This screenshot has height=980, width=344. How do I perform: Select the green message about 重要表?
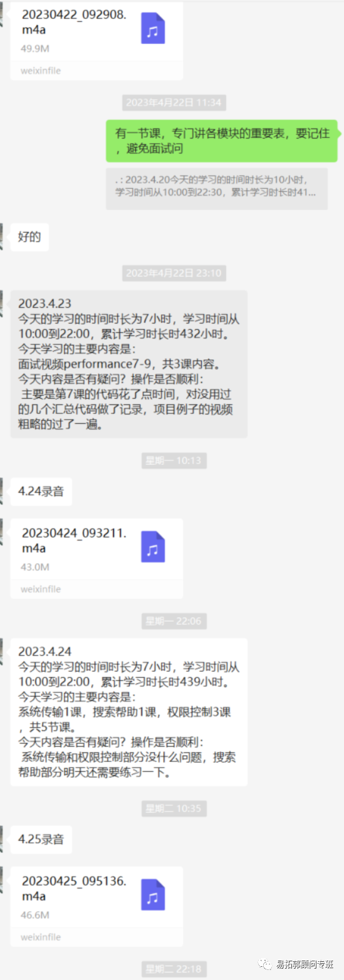coord(222,141)
